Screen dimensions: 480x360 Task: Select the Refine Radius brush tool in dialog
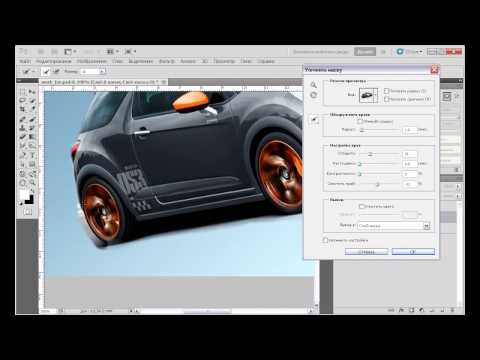(x=314, y=119)
